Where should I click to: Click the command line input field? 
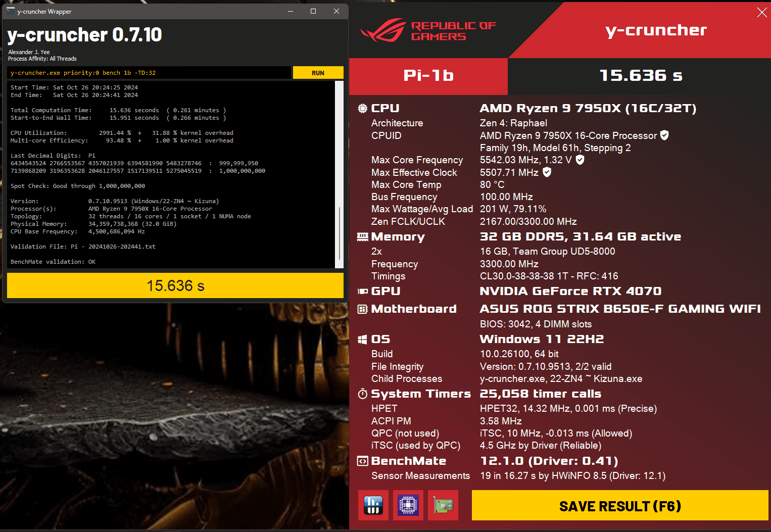click(149, 73)
